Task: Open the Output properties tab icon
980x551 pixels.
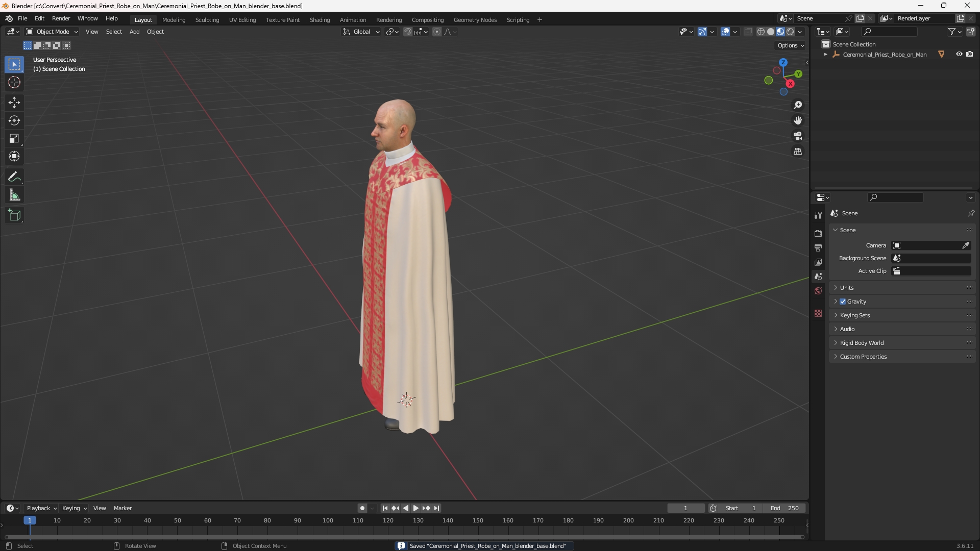Action: click(818, 247)
